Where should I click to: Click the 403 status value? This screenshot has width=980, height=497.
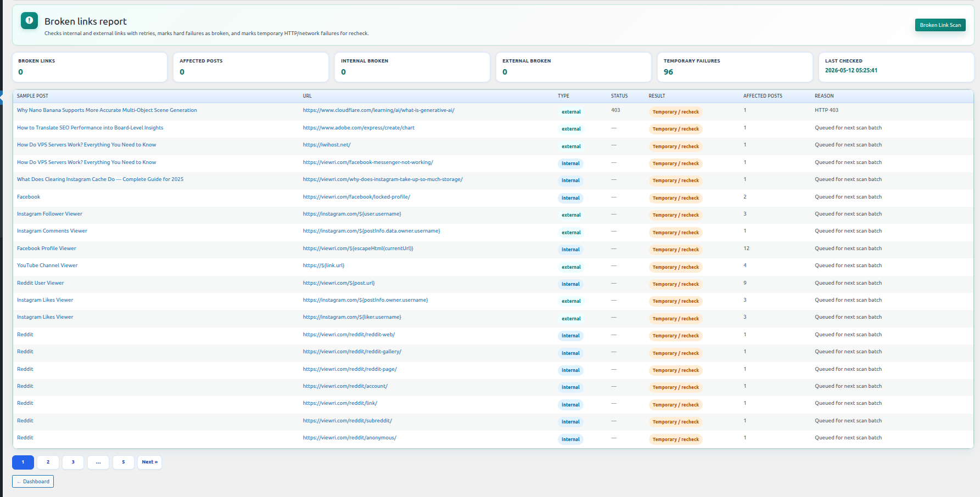point(615,110)
